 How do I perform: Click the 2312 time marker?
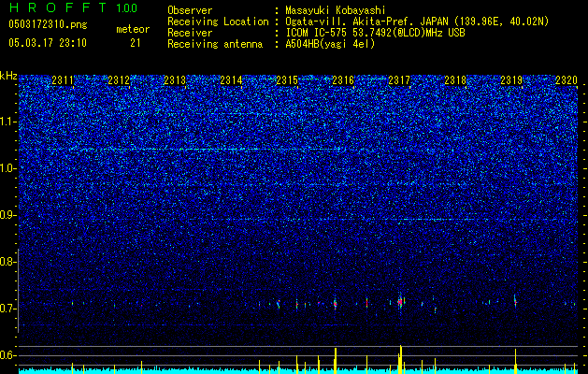pyautogui.click(x=119, y=80)
